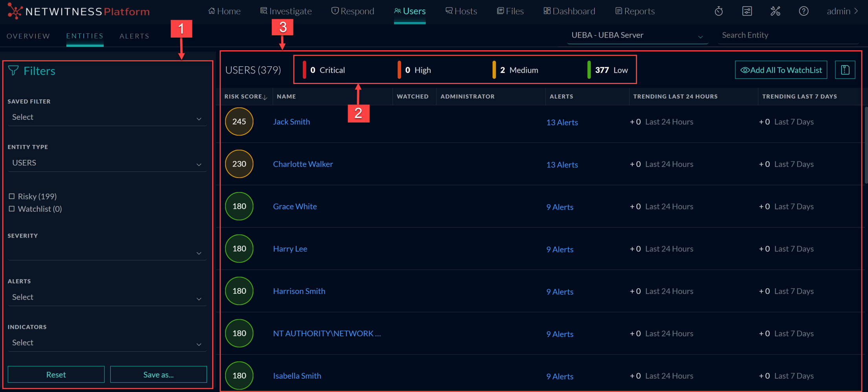The image size is (868, 392).
Task: Open Jack Smith's 13 Alerts link
Action: pyautogui.click(x=562, y=122)
